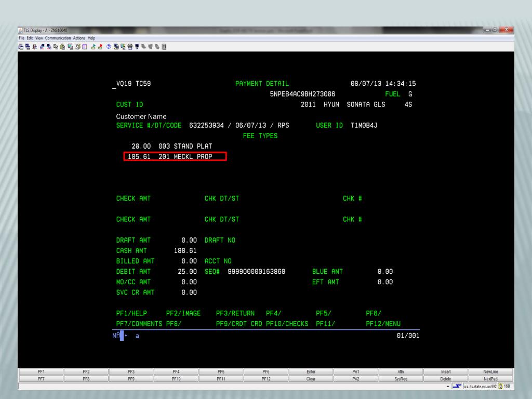Click the PF3/RETURN function key text

235,313
